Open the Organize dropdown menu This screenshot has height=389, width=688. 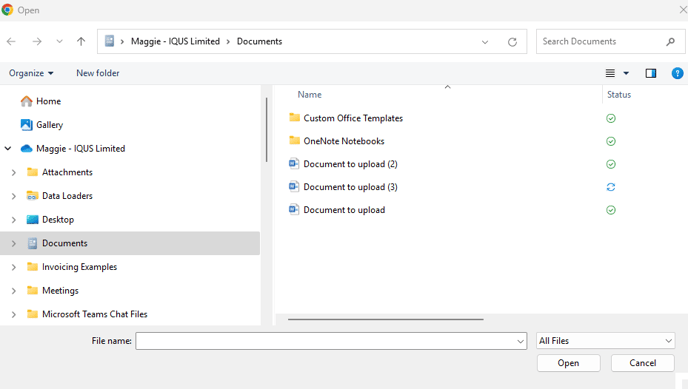pyautogui.click(x=31, y=73)
